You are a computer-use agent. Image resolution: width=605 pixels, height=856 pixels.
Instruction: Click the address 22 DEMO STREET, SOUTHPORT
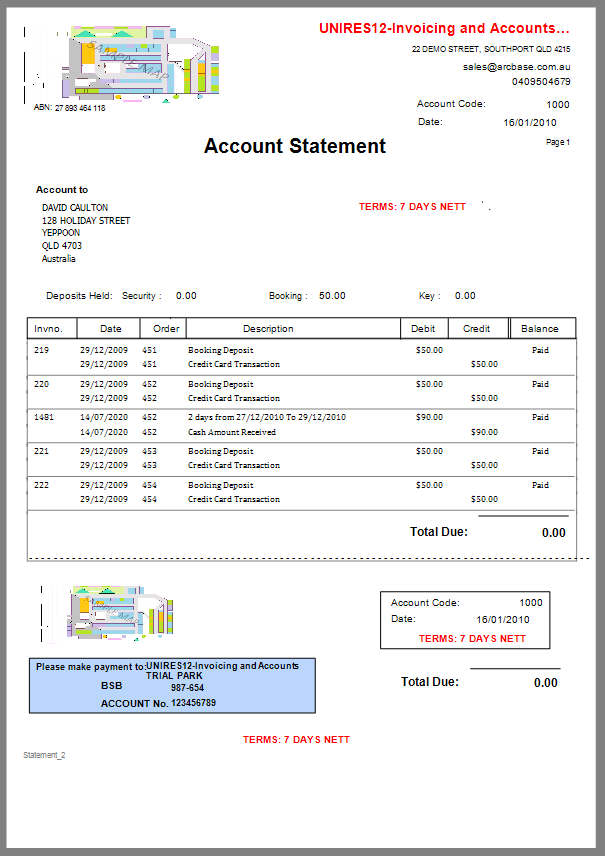[x=491, y=49]
